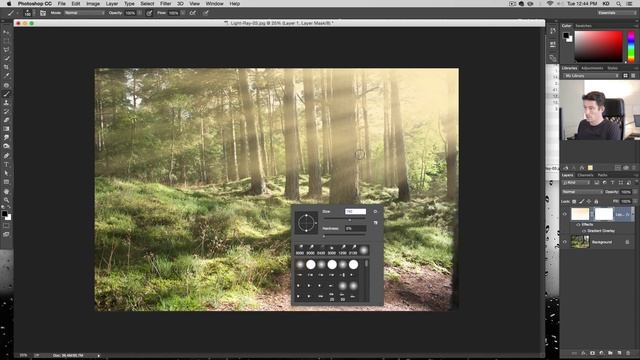This screenshot has width=640, height=360.
Task: Open the Apple menu
Action: click(x=9, y=4)
